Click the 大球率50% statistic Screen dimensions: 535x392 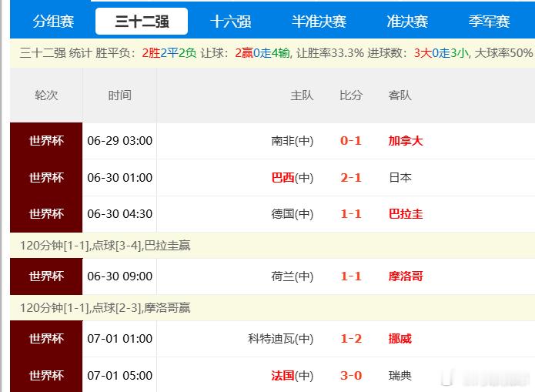[x=503, y=53]
